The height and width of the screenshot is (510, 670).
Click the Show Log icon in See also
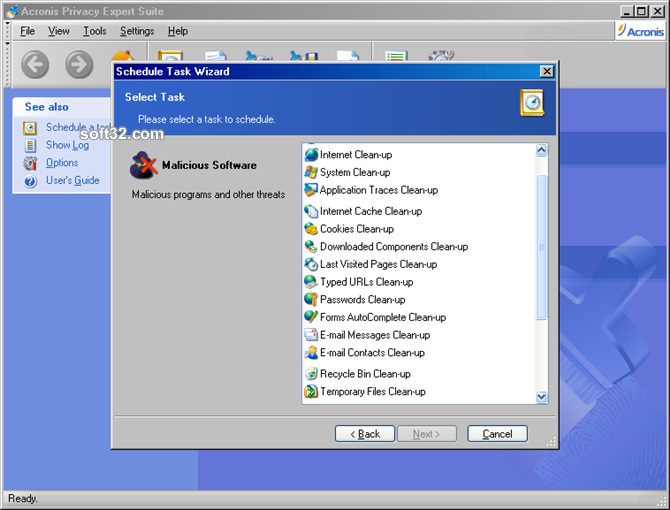[x=30, y=145]
